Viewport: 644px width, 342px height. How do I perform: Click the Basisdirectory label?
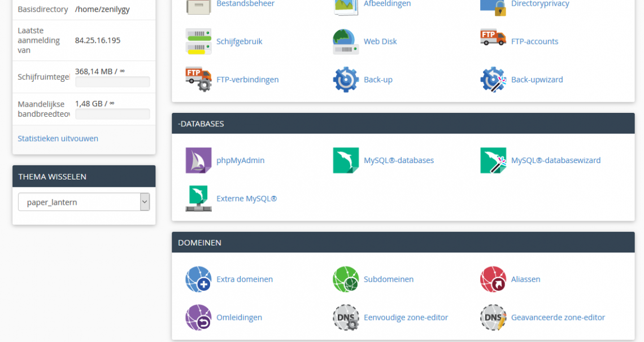(x=43, y=10)
